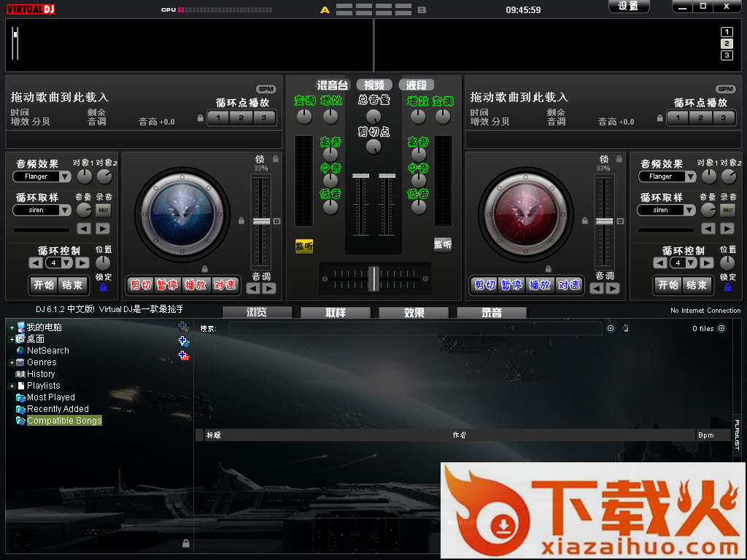Screen dimensions: 747x560
Task: Select waveform zoom level 1
Action: pyautogui.click(x=727, y=32)
